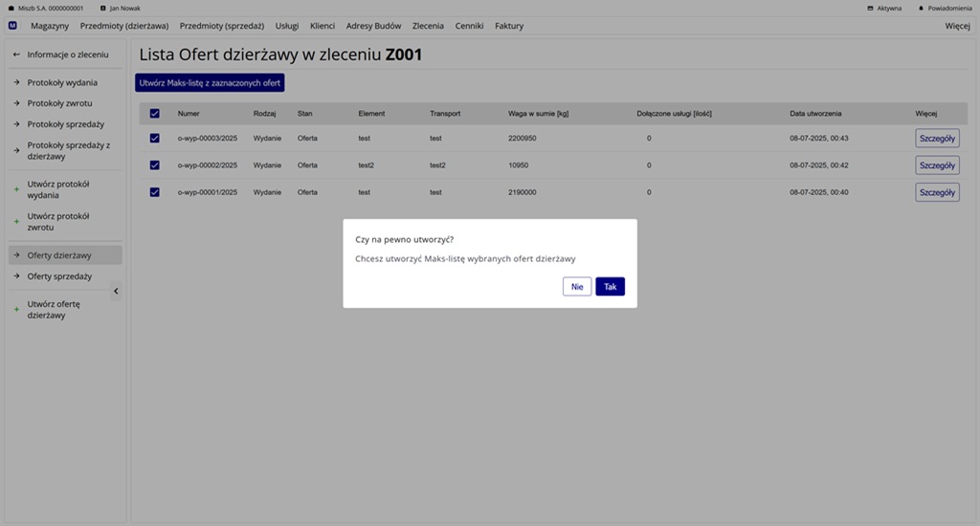980x526 pixels.
Task: Click back arrow beside Informacje o zleceniu
Action: (16, 55)
